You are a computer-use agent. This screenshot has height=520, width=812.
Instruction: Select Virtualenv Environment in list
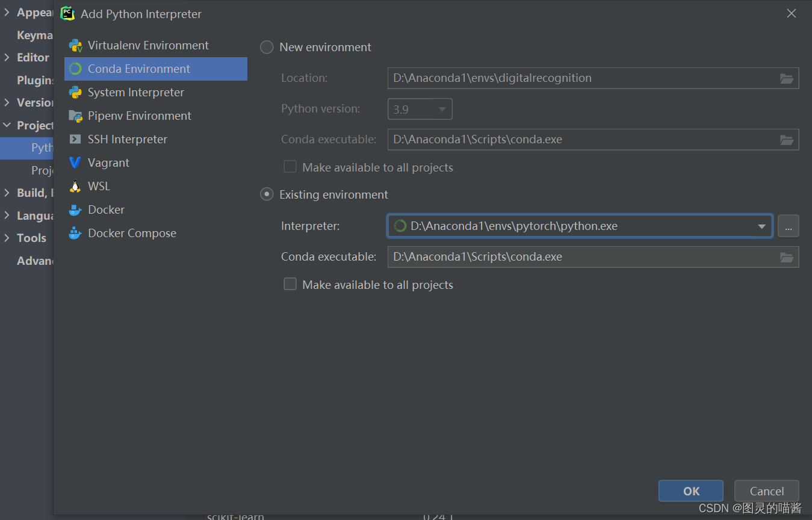pos(156,46)
